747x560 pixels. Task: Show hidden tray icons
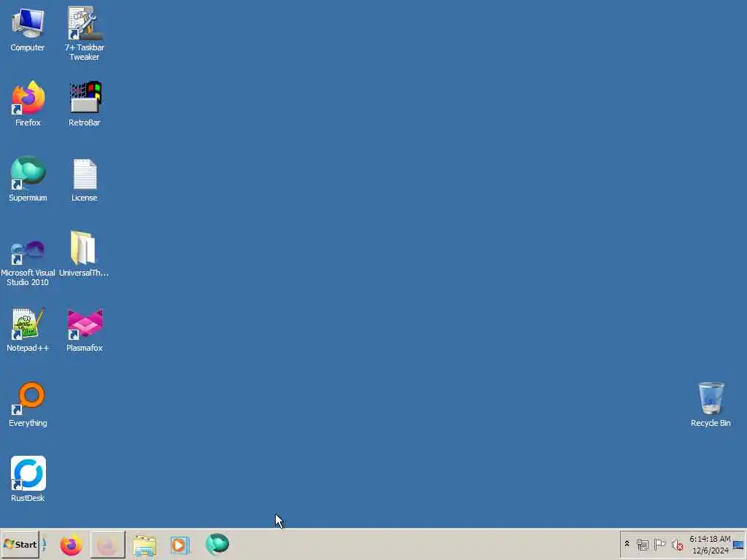[627, 544]
